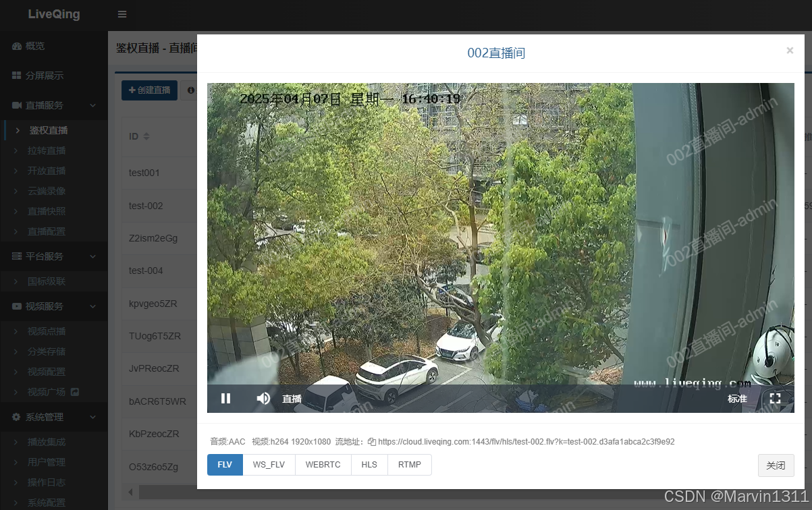
Task: Collapse the 平台服务 sidebar section
Action: pos(54,256)
